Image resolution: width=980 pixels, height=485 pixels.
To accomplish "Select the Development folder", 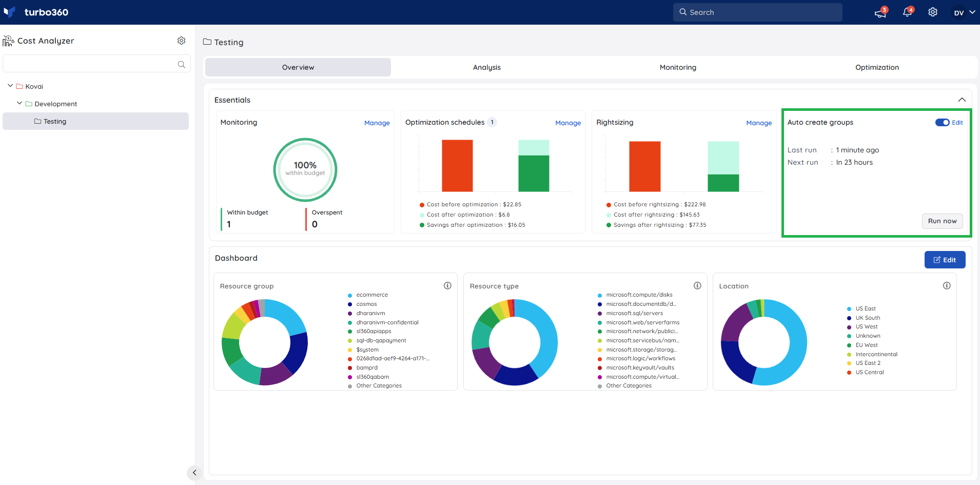I will 51,104.
